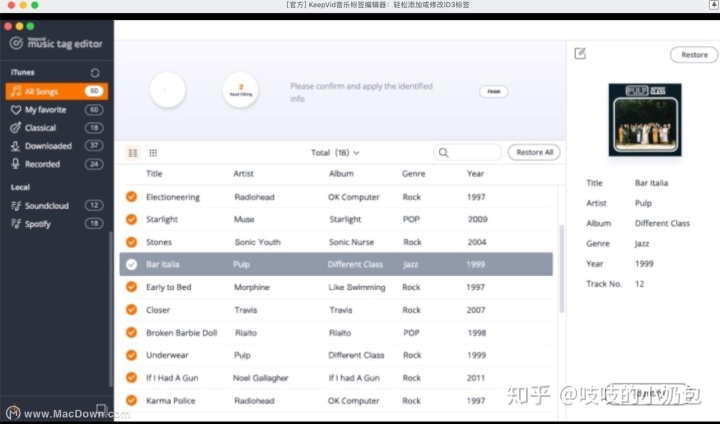Image resolution: width=720 pixels, height=424 pixels.
Task: Click the 1999 year value in details
Action: [644, 264]
